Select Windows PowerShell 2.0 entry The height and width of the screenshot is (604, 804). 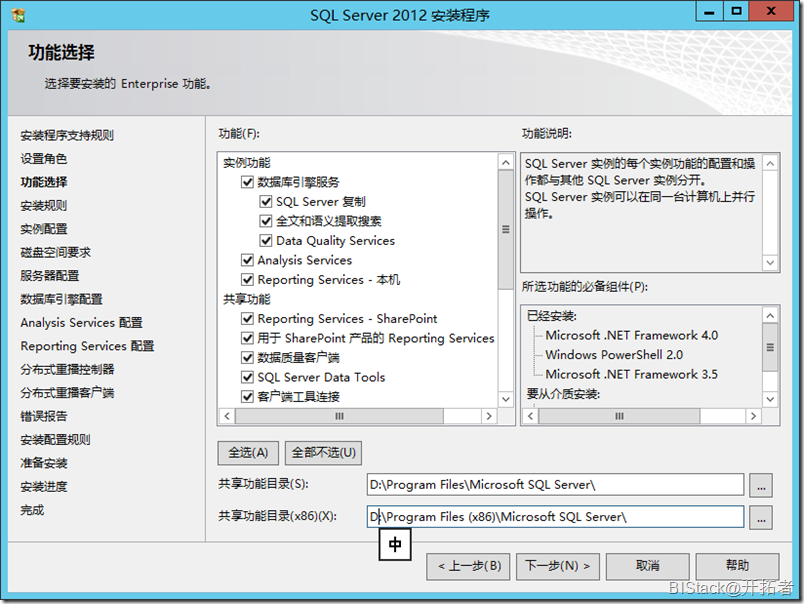[x=614, y=355]
